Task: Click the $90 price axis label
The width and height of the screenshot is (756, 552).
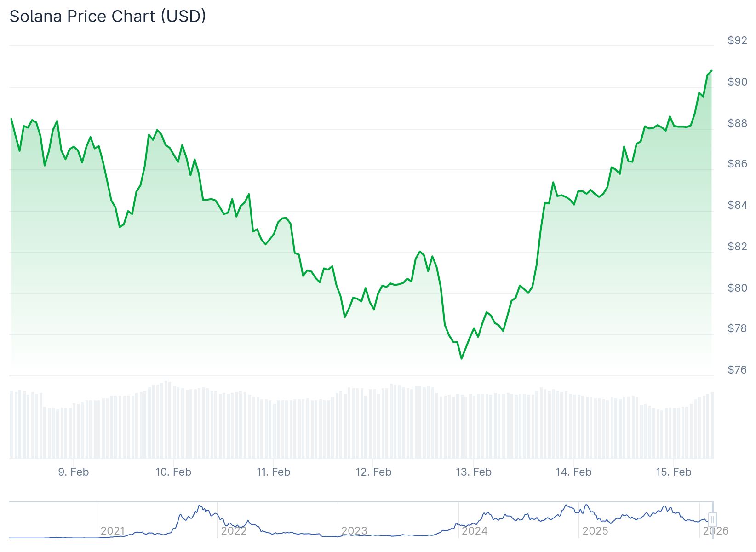Action: 737,82
